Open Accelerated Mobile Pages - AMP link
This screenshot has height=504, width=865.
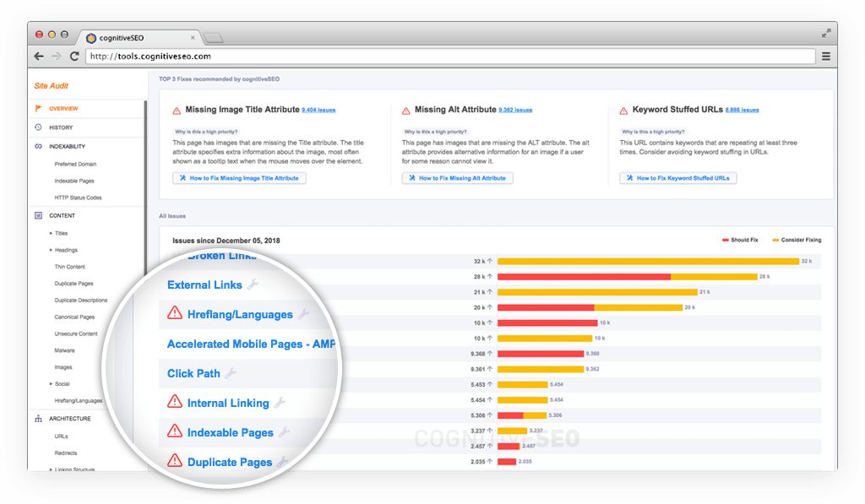coord(251,344)
